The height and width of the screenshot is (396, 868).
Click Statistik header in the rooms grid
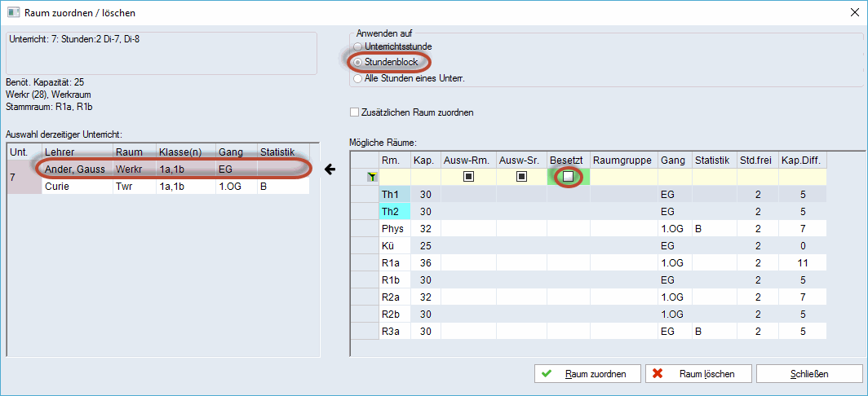pos(715,160)
